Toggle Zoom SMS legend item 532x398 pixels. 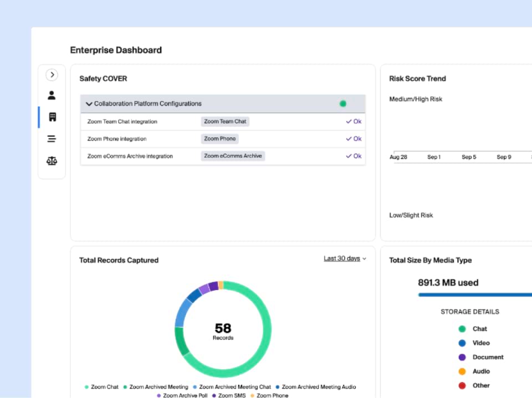(228, 395)
